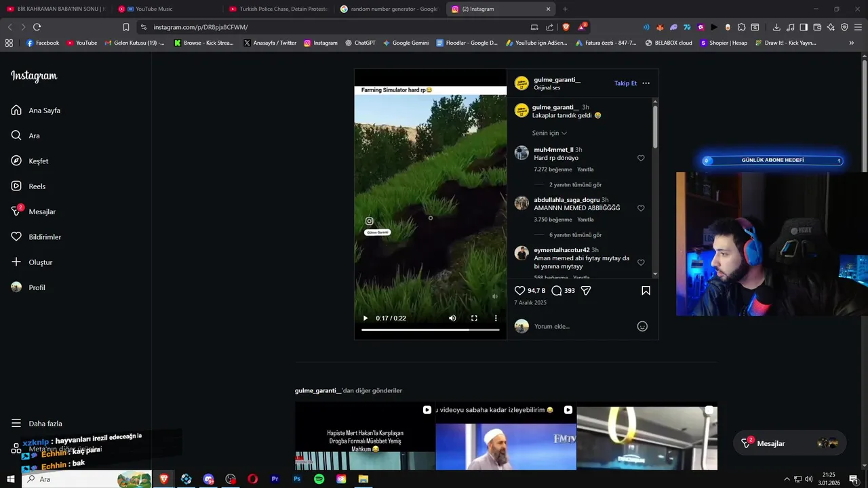This screenshot has width=868, height=488.
Task: Expand 2 yanıtın tümünü gör replies
Action: 575,184
